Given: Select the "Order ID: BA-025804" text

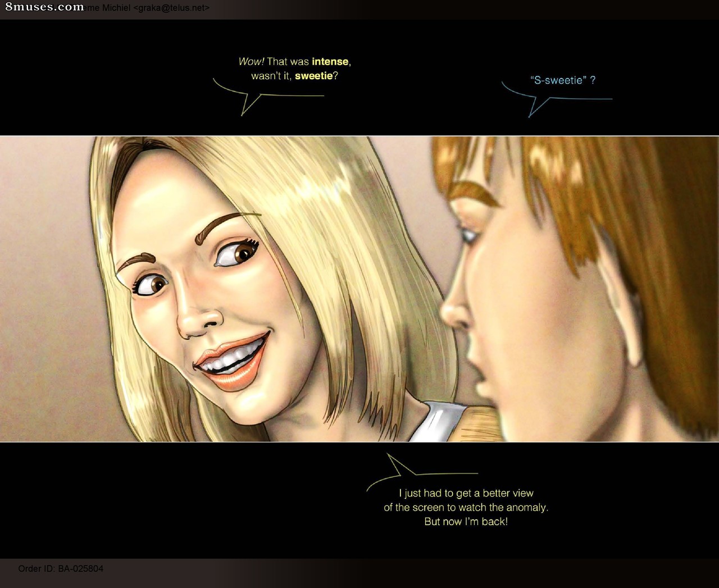Looking at the screenshot, I should pos(61,568).
